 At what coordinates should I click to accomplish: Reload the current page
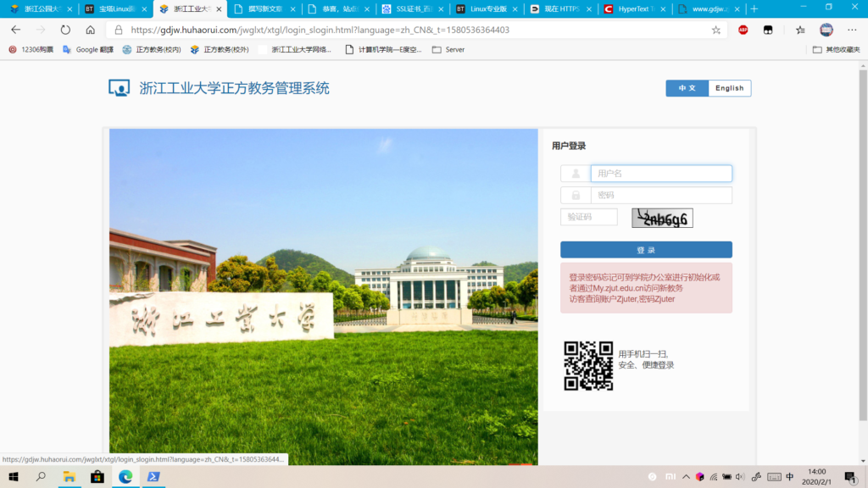tap(65, 30)
